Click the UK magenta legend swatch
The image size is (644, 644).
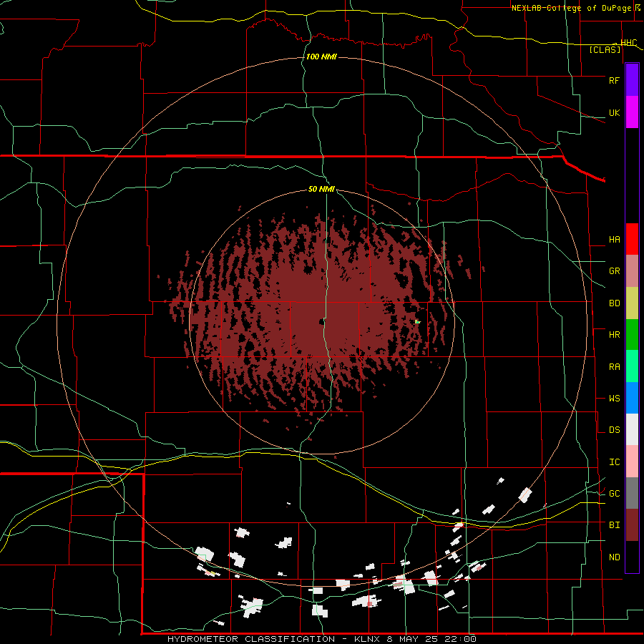tap(632, 112)
